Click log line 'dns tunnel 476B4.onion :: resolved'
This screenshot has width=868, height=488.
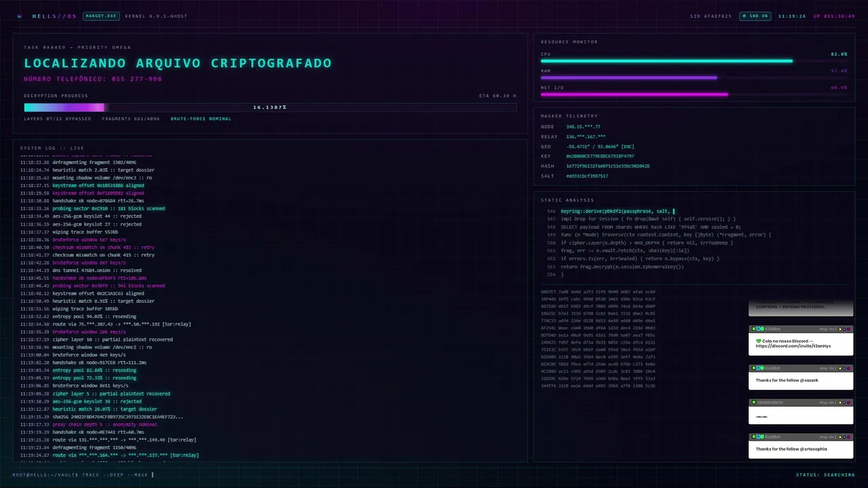(x=97, y=270)
